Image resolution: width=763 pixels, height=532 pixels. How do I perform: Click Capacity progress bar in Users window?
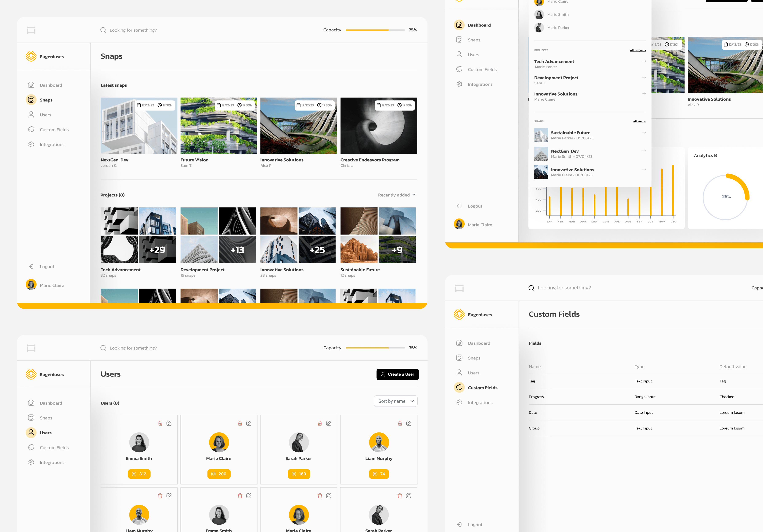tap(375, 348)
